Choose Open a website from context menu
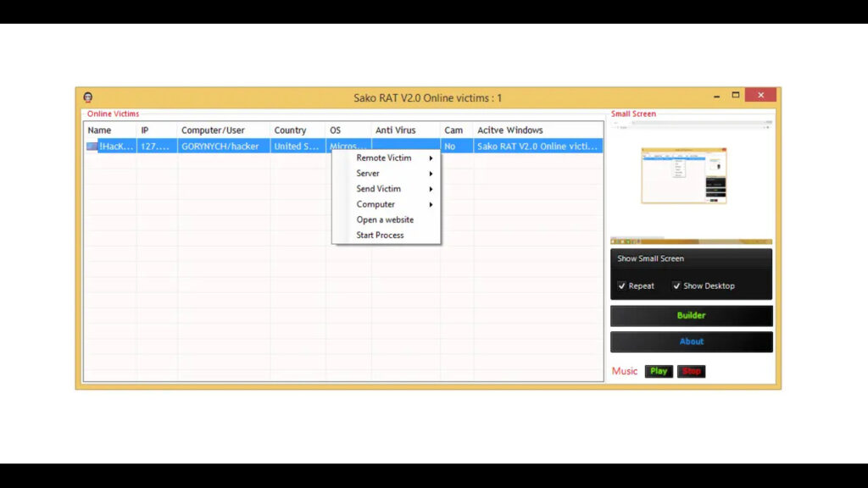The height and width of the screenshot is (488, 868). 386,219
